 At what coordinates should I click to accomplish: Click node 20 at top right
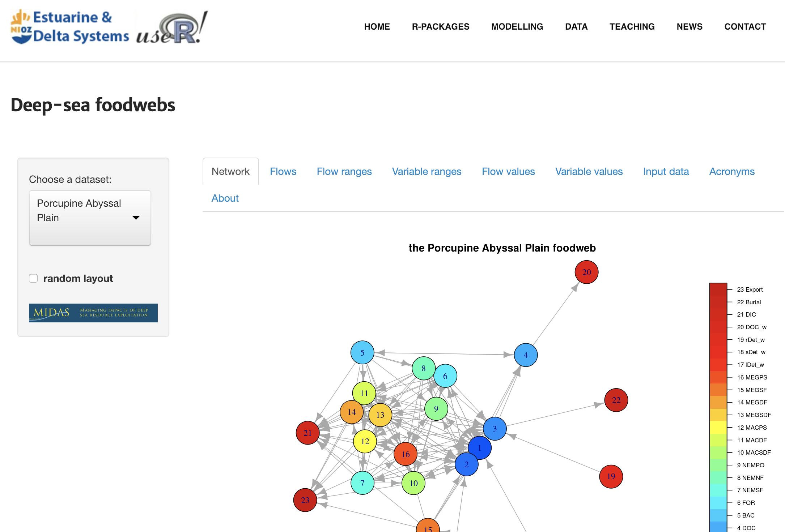coord(588,272)
